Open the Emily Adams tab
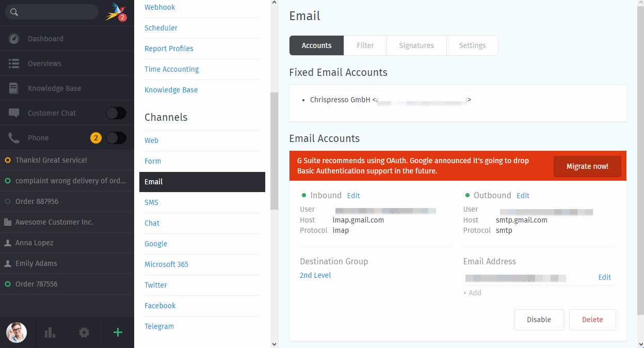The image size is (644, 348). pyautogui.click(x=67, y=263)
